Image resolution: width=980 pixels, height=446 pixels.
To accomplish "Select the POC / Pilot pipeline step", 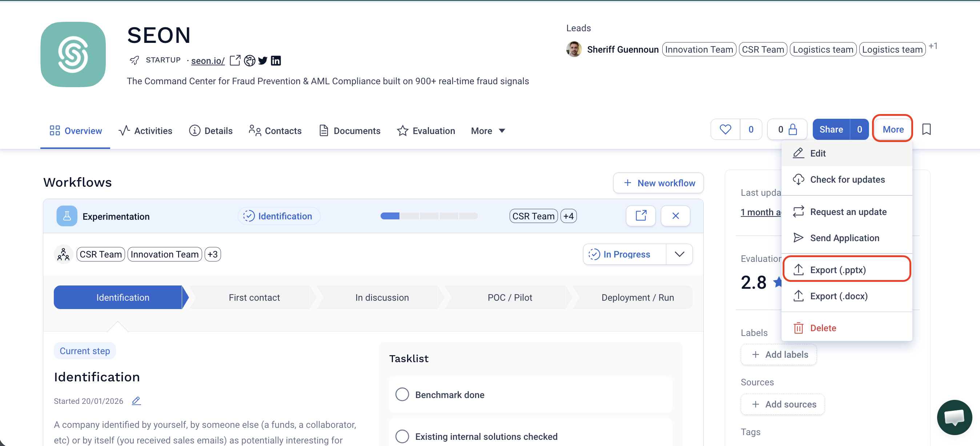I will tap(510, 298).
